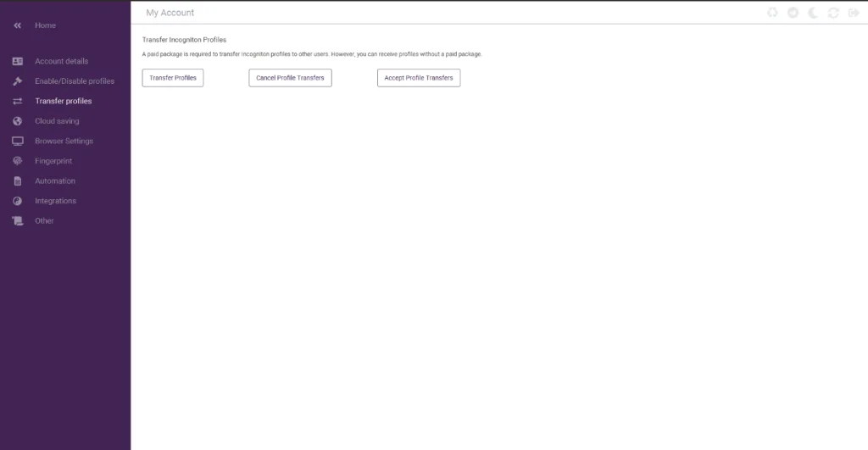The image size is (868, 450).
Task: Click the logout arrow icon
Action: click(x=854, y=13)
